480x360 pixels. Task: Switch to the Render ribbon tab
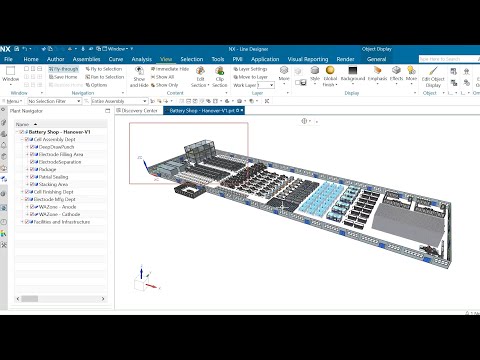(345, 59)
